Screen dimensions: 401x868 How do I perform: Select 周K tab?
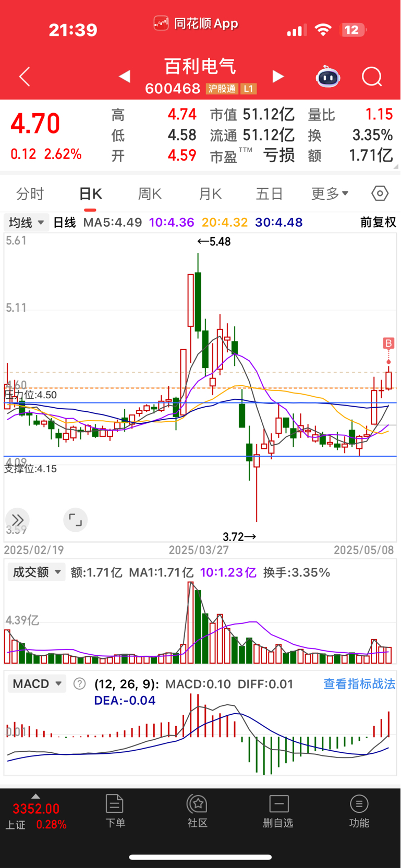tap(150, 194)
